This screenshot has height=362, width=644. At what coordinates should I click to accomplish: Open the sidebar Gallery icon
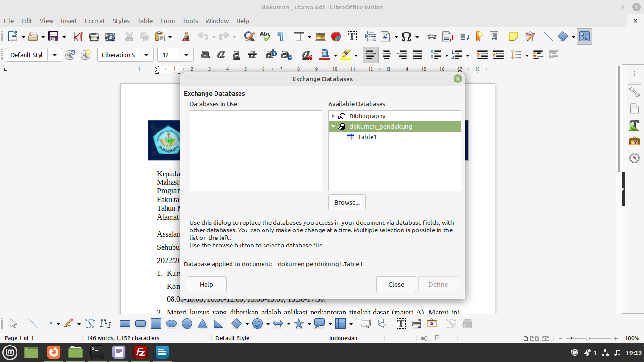coord(634,141)
